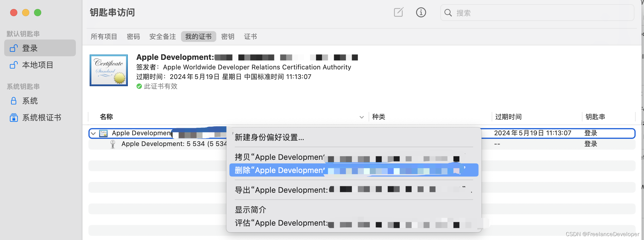Click the open padlock icon beside 本地项目
Image resolution: width=644 pixels, height=240 pixels.
(x=14, y=65)
